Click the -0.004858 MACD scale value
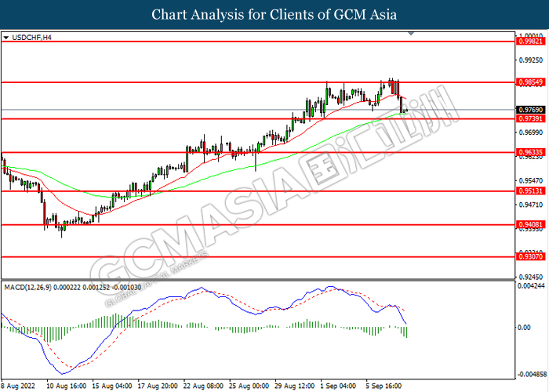This screenshot has height=392, width=549. [x=532, y=374]
